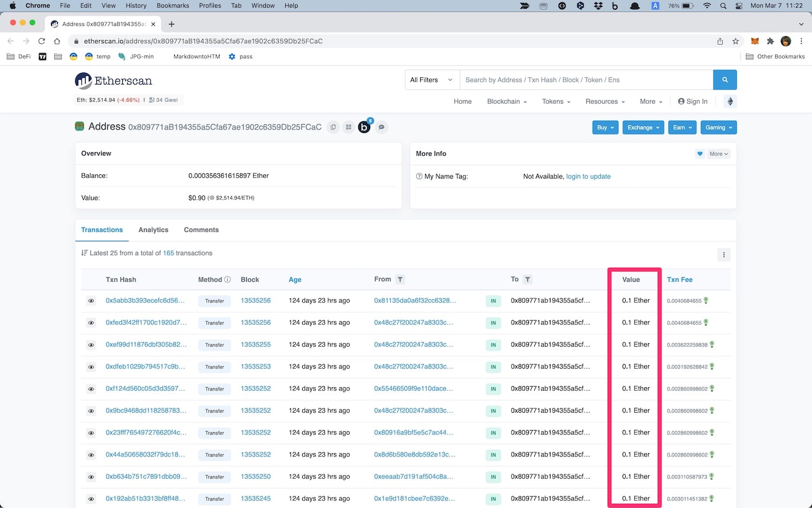Preview transaction 0x9bc9468dd118258783 with eye icon
This screenshot has width=812, height=508.
[91, 411]
